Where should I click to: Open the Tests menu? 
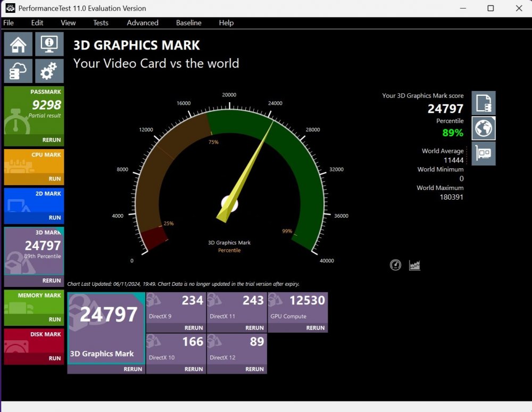click(101, 23)
